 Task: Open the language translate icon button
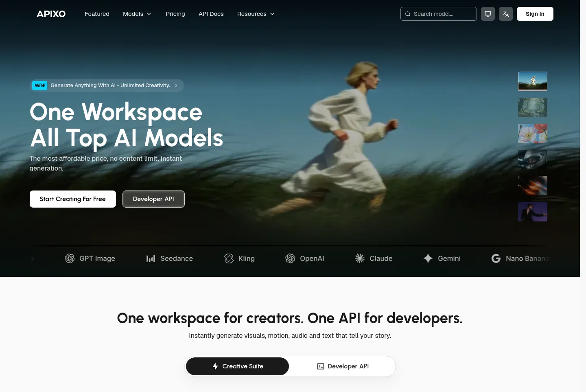pyautogui.click(x=505, y=14)
